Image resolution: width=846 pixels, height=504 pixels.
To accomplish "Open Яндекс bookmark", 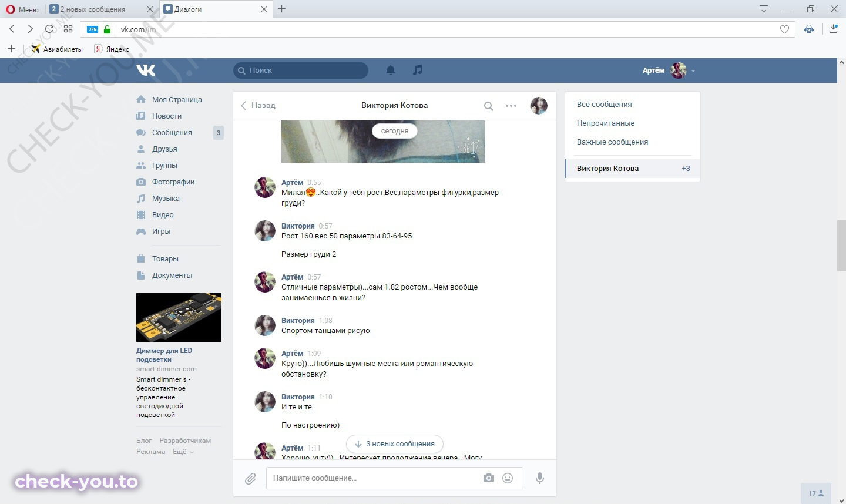I will (112, 49).
